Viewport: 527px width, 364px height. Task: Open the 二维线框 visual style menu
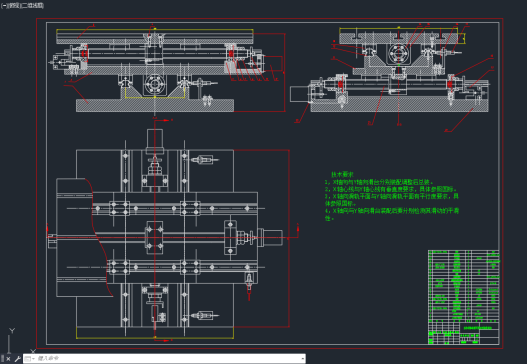point(33,6)
